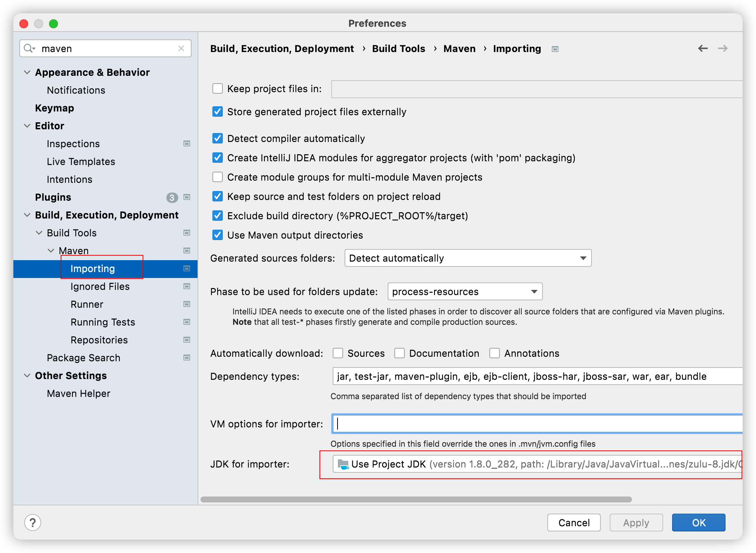Image resolution: width=756 pixels, height=553 pixels.
Task: Confirm preferences with OK
Action: [698, 523]
